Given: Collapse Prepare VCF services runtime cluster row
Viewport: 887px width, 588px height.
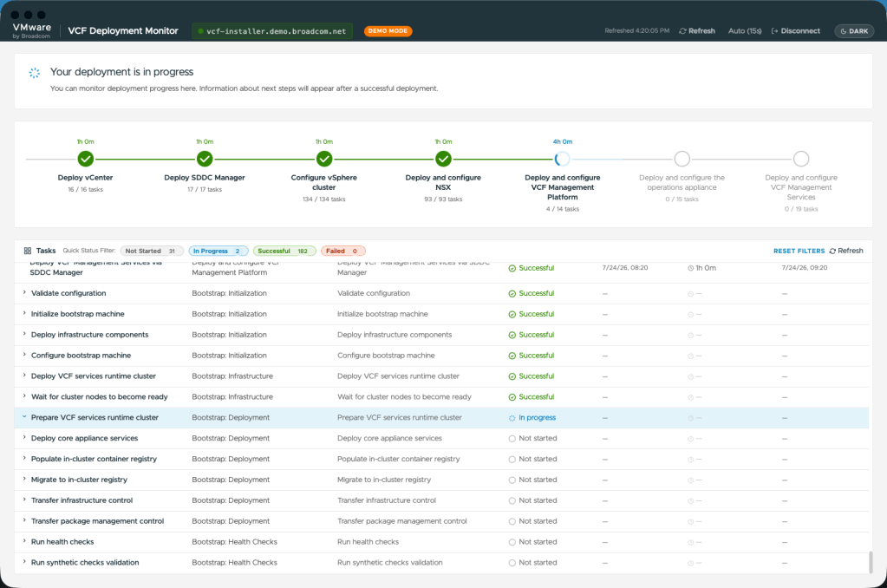Looking at the screenshot, I should tap(24, 416).
